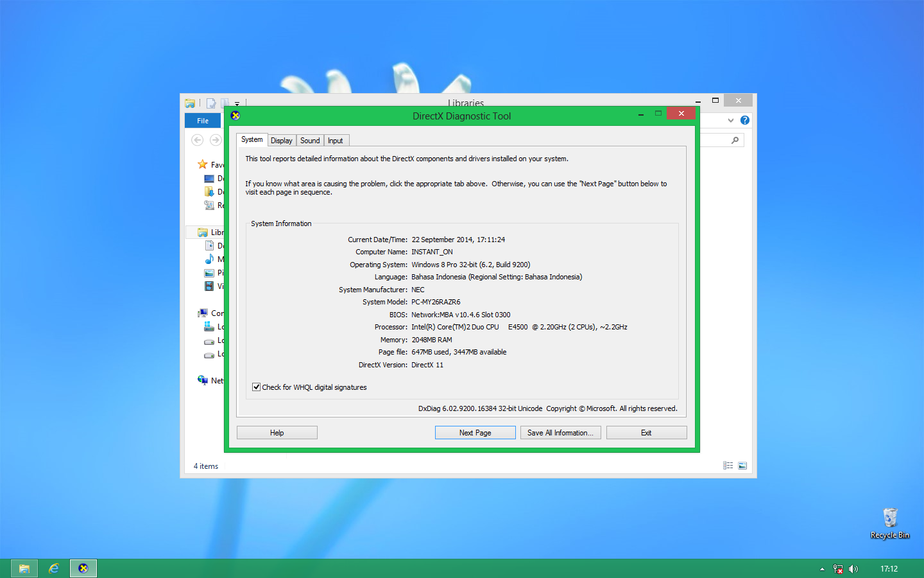The height and width of the screenshot is (578, 924).
Task: Open the Windows system drive icon
Action: tap(209, 327)
